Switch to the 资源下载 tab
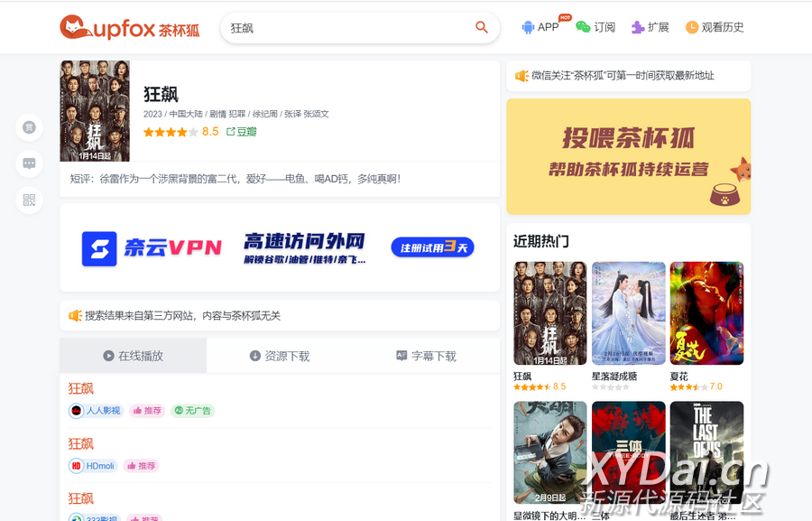 [280, 356]
